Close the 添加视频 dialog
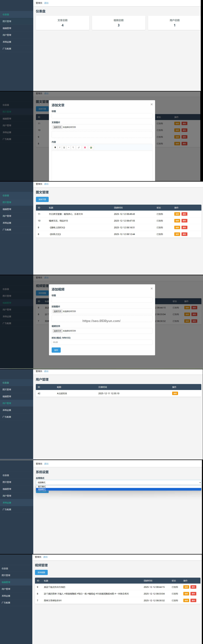203x644 pixels. tap(152, 288)
